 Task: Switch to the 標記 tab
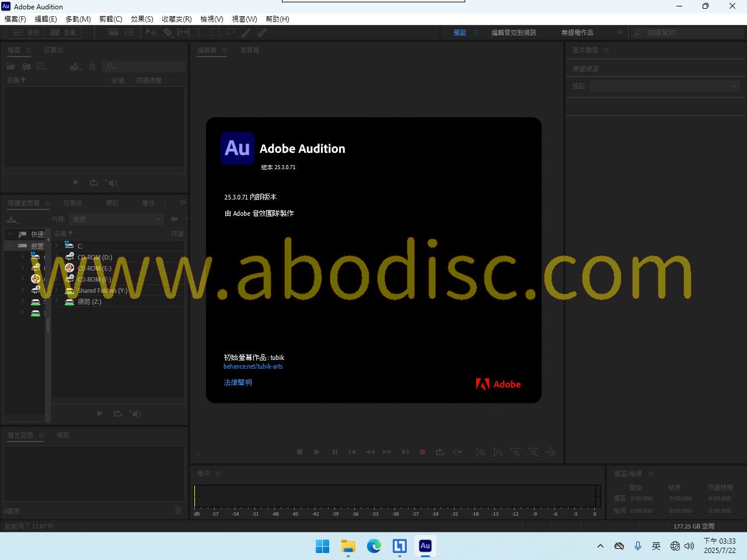(112, 203)
